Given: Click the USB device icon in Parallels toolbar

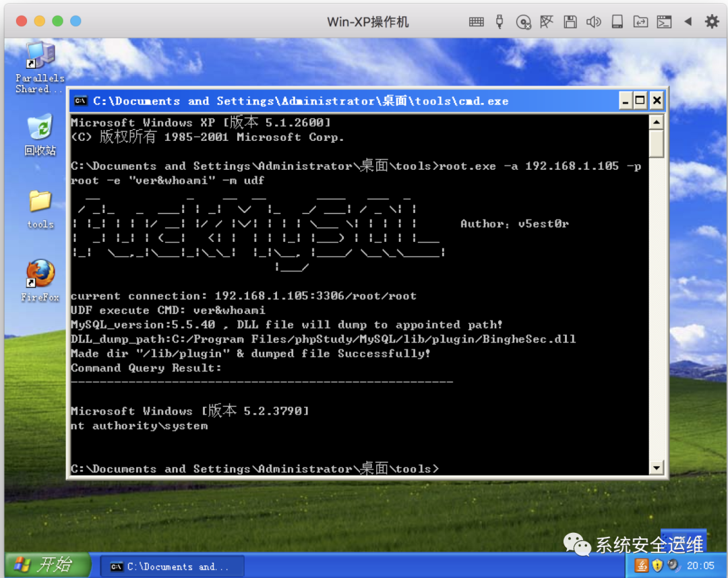Looking at the screenshot, I should coord(499,22).
